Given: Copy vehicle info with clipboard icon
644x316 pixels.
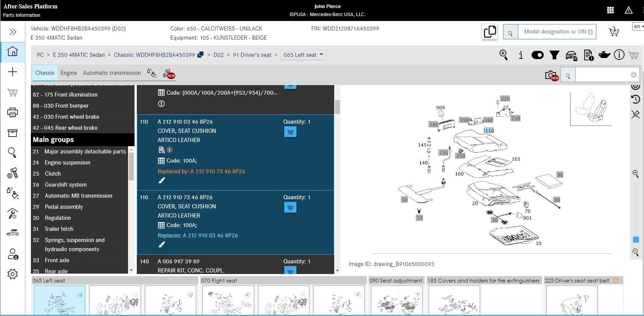Looking at the screenshot, I should (x=490, y=32).
